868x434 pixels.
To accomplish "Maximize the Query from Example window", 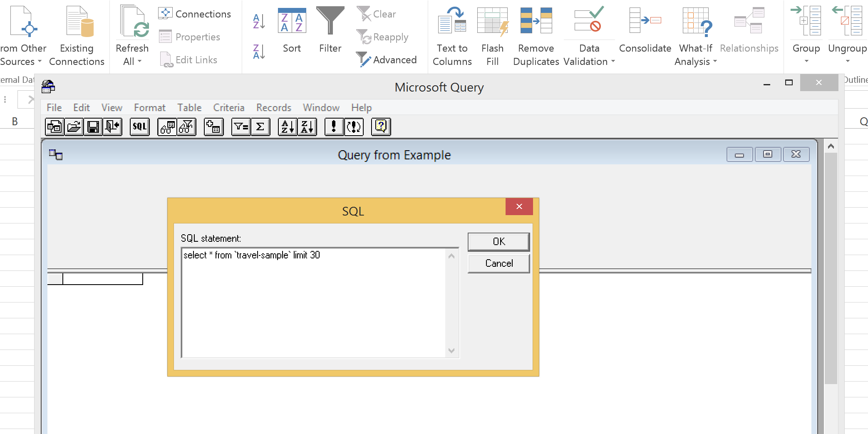I will pos(768,155).
